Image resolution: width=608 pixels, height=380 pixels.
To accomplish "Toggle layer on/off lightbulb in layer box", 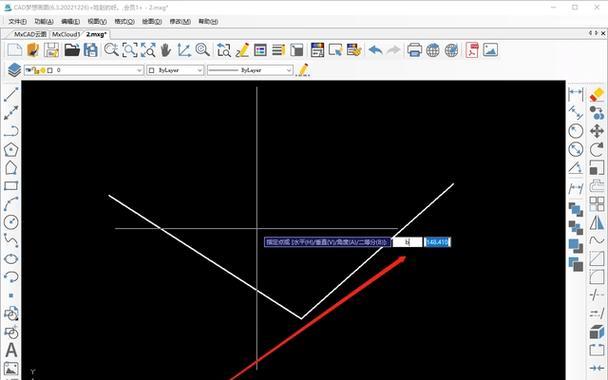I will coord(43,70).
